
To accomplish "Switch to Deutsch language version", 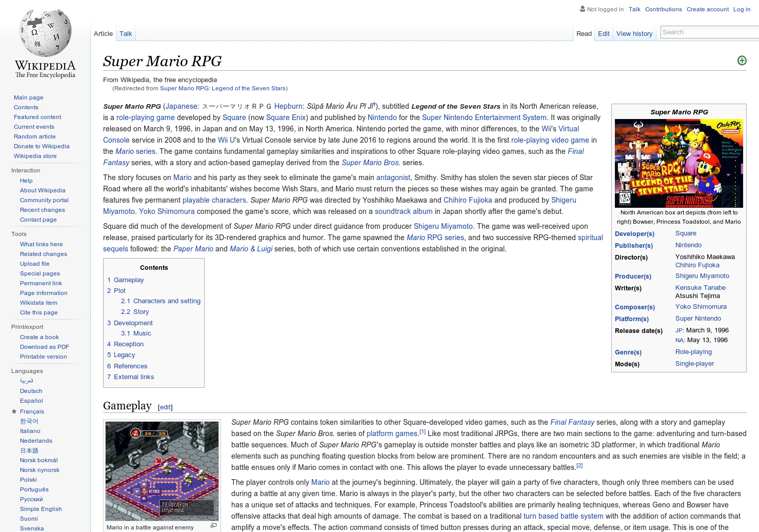I will [31, 391].
